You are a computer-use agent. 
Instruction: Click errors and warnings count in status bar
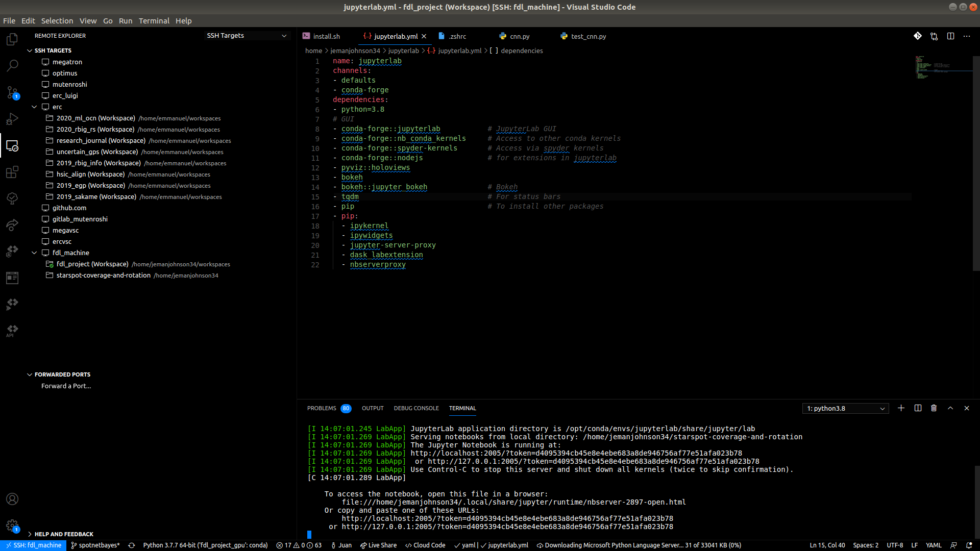(x=299, y=545)
